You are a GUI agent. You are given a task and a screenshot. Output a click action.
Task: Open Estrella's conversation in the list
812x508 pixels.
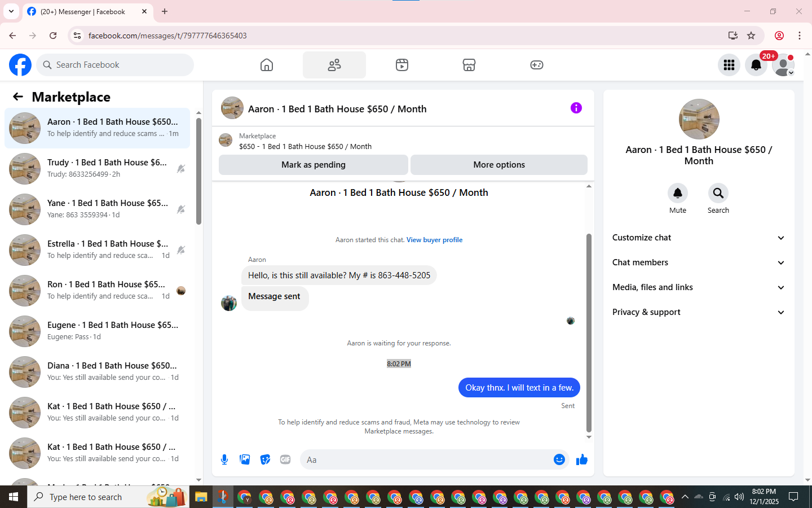pyautogui.click(x=98, y=250)
